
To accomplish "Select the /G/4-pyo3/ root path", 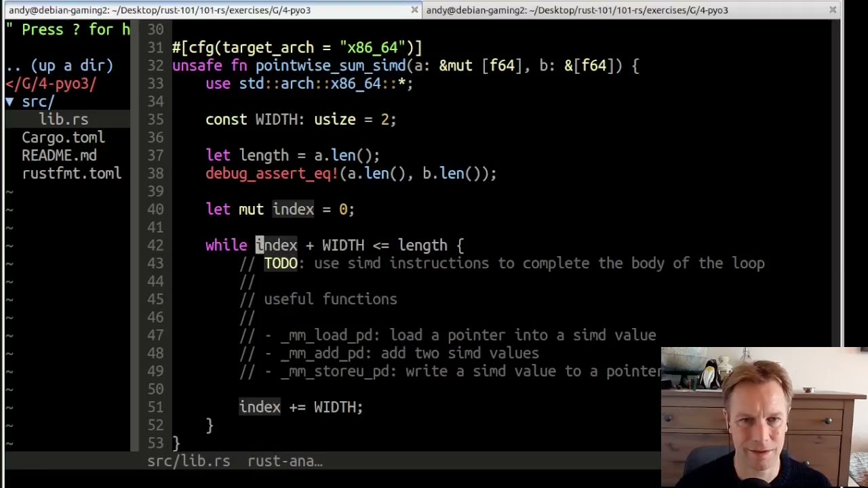I will click(51, 83).
